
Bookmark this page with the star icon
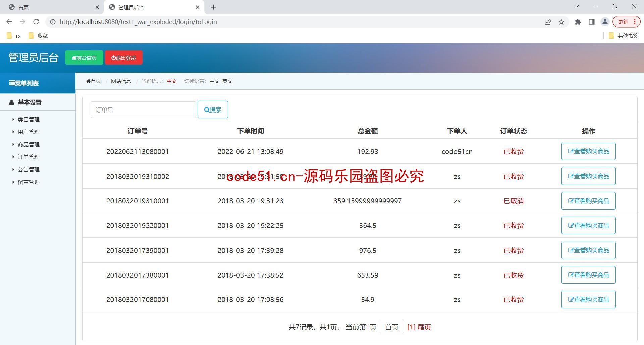[x=561, y=22]
